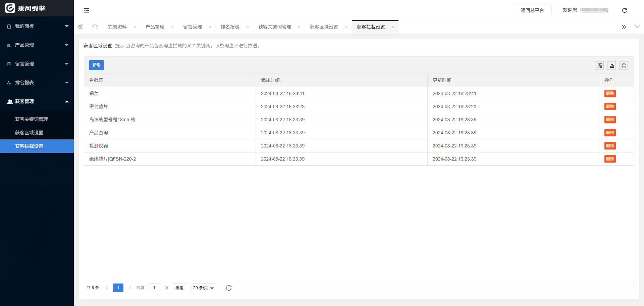Delete the 密封垫片 row
This screenshot has width=644, height=306.
(x=610, y=106)
